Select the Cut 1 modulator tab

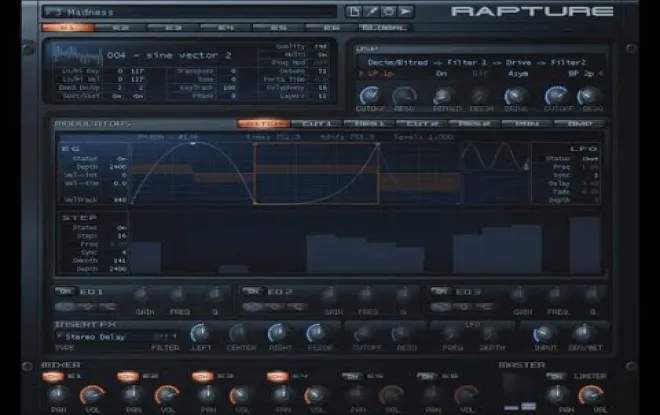pyautogui.click(x=317, y=124)
